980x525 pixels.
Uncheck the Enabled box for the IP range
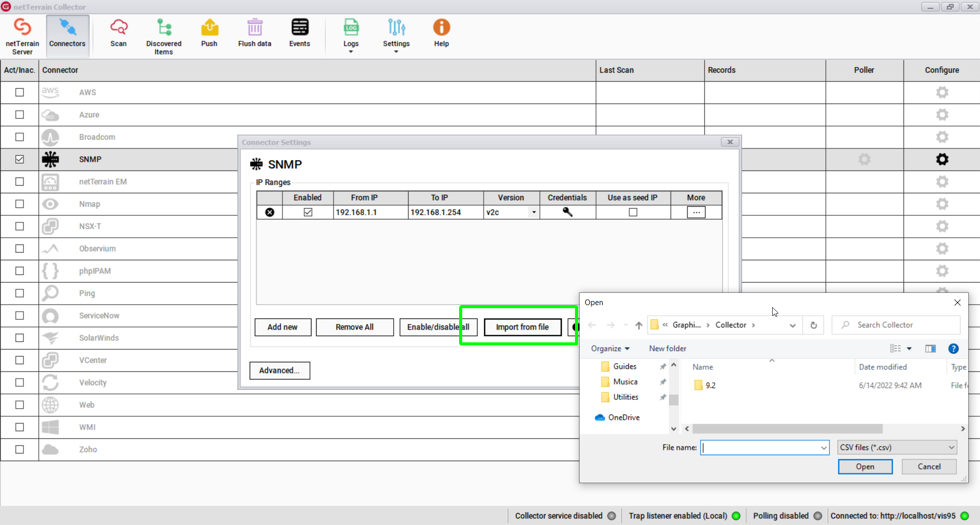(308, 212)
